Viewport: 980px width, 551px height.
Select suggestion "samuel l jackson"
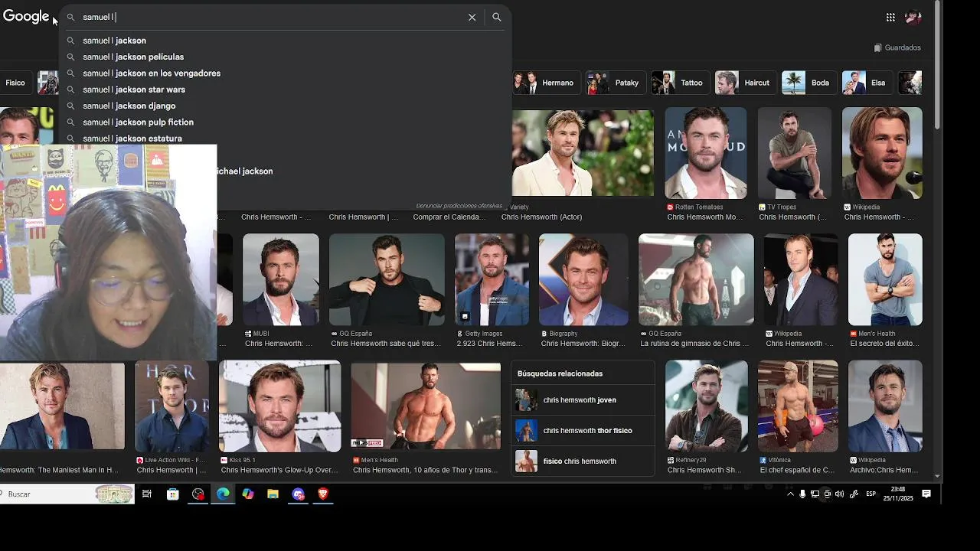click(286, 41)
